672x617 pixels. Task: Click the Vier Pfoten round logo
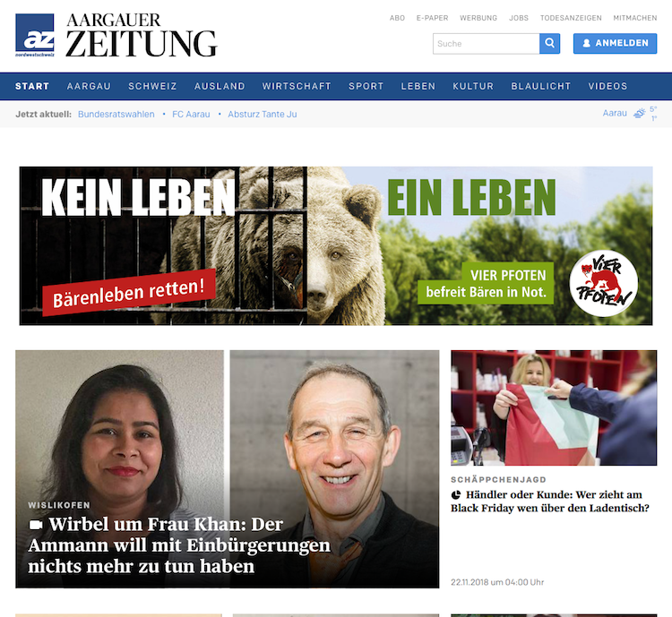click(603, 284)
